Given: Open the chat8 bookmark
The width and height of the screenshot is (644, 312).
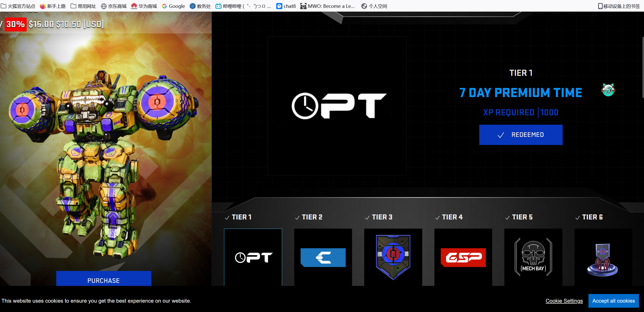Looking at the screenshot, I should [x=286, y=6].
